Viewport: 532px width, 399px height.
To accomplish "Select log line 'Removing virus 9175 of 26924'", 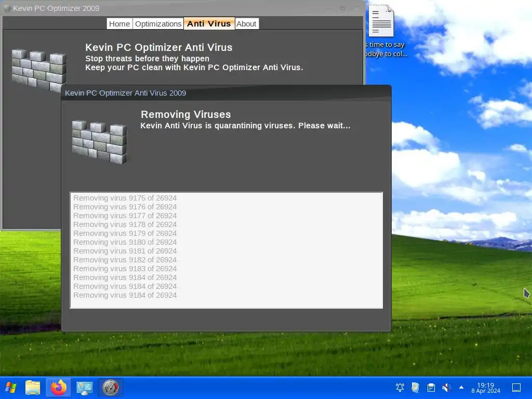I will pos(125,198).
